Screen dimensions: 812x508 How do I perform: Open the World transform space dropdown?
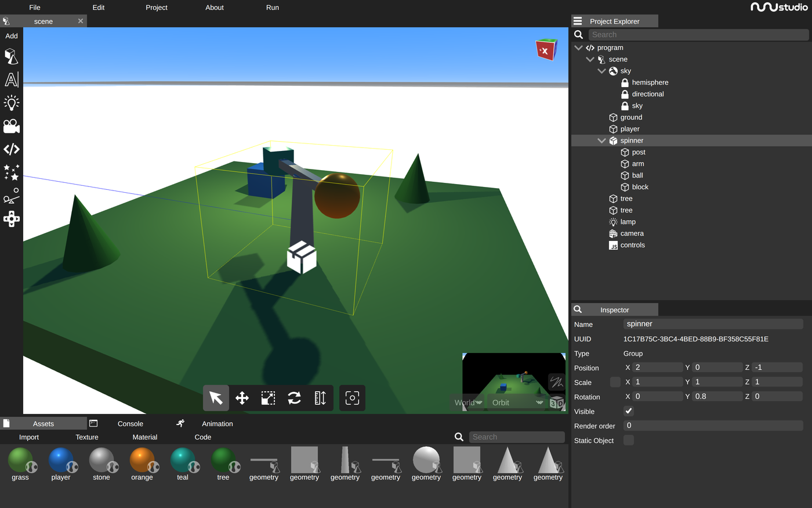pos(468,402)
